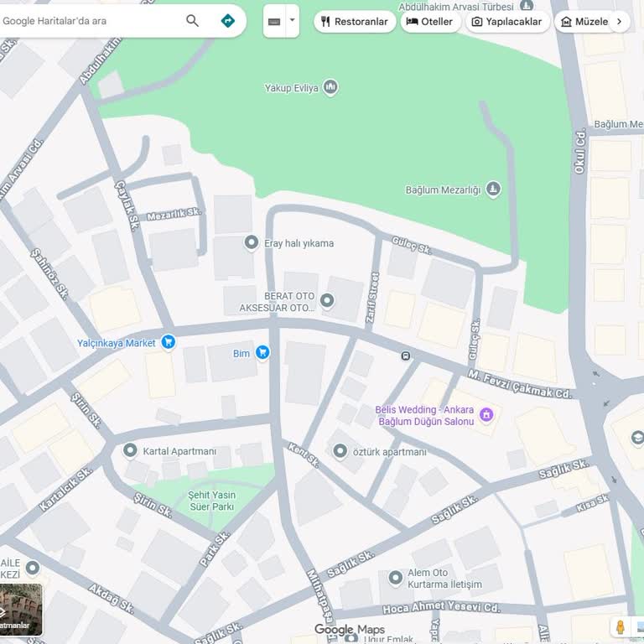The image size is (644, 644).
Task: Click the Kartalcık Sk. street label
Action: tap(65, 489)
